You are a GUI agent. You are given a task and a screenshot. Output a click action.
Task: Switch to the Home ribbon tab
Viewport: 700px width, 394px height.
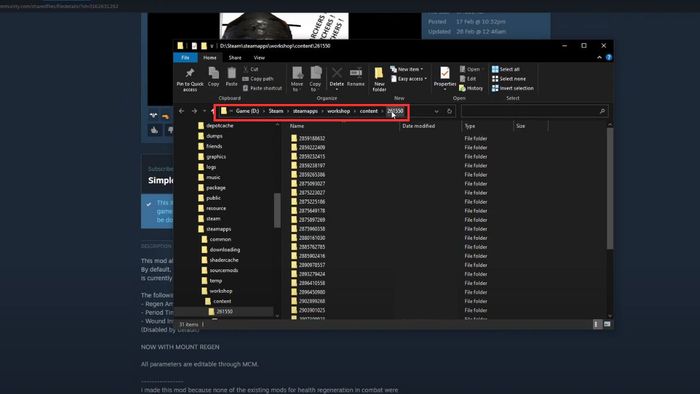210,58
